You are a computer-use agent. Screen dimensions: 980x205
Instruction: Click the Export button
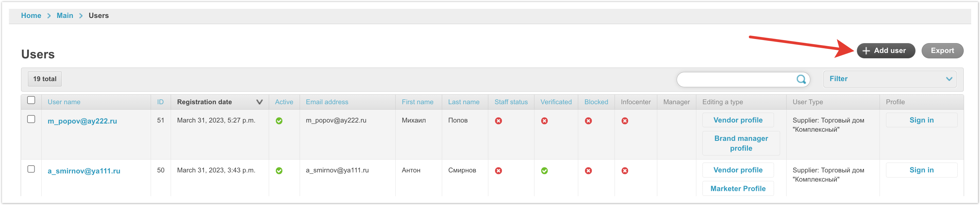tap(942, 51)
